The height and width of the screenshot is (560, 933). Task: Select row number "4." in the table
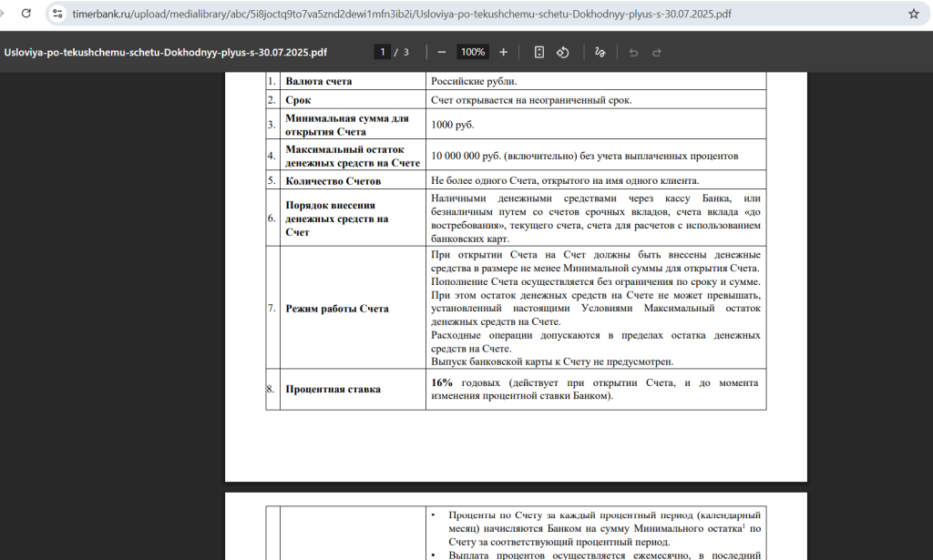(x=272, y=156)
